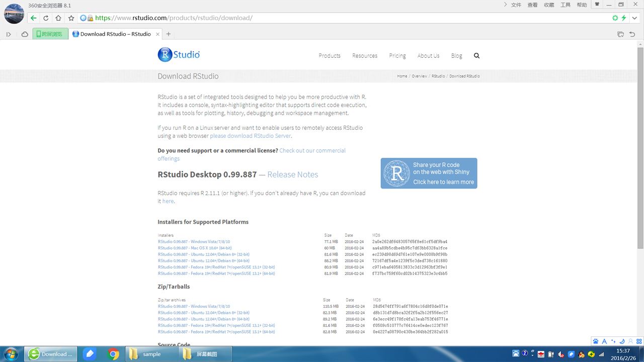Open the 工具 menu

[x=566, y=5]
